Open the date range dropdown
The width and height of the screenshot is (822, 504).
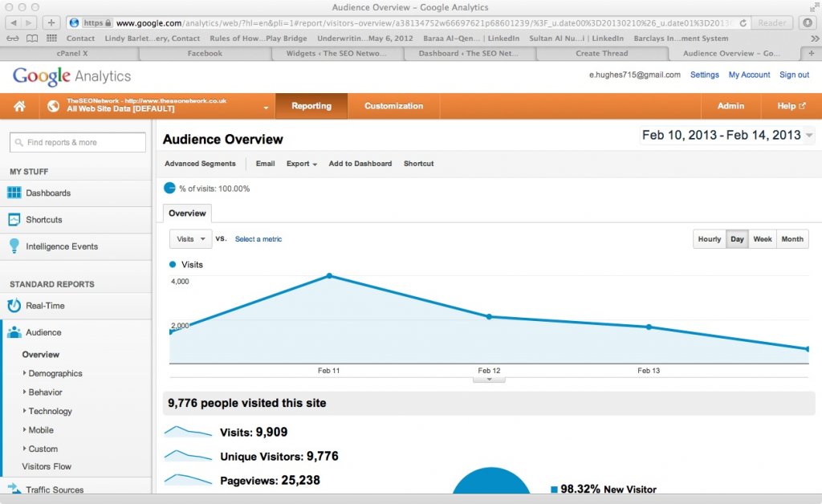tap(727, 135)
